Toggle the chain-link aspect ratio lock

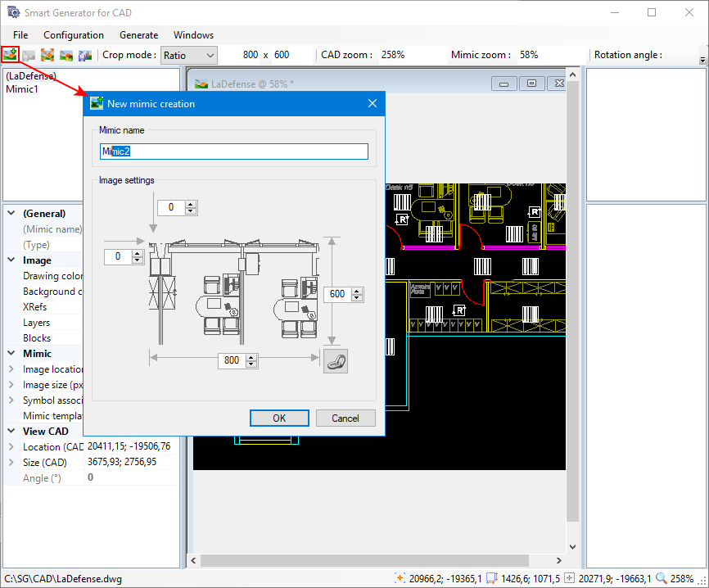(x=336, y=361)
